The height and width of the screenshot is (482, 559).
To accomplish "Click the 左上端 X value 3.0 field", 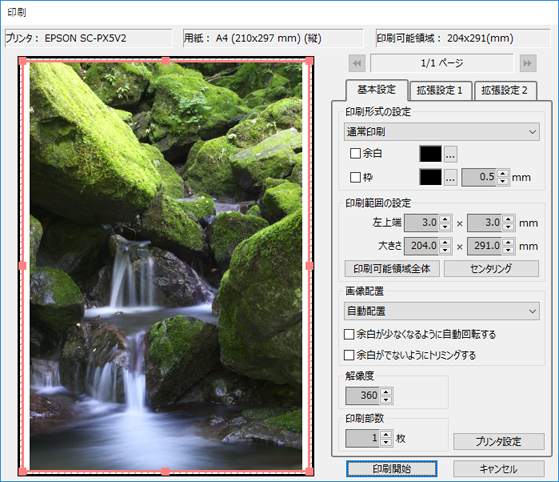I will click(422, 223).
